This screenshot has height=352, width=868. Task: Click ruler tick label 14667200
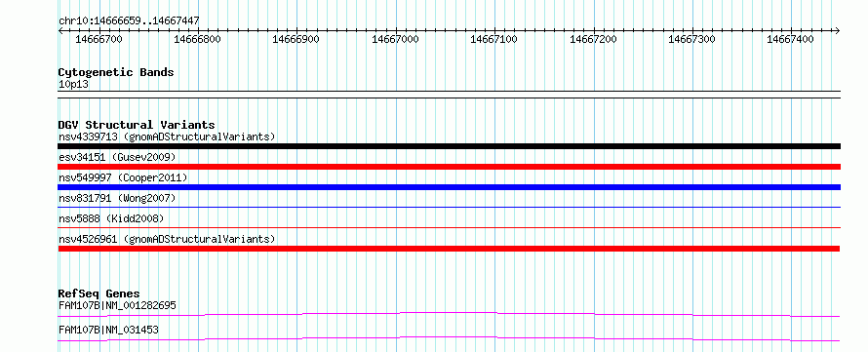pos(593,39)
